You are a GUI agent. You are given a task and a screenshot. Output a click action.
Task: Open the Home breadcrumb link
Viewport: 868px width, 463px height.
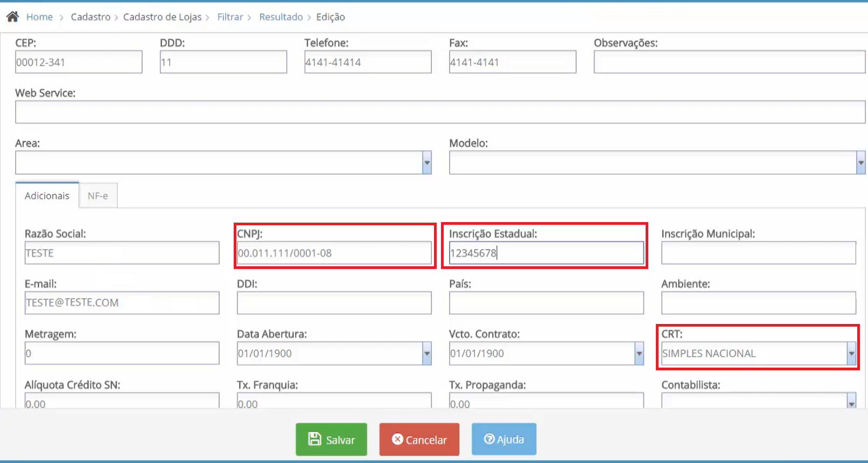click(39, 17)
